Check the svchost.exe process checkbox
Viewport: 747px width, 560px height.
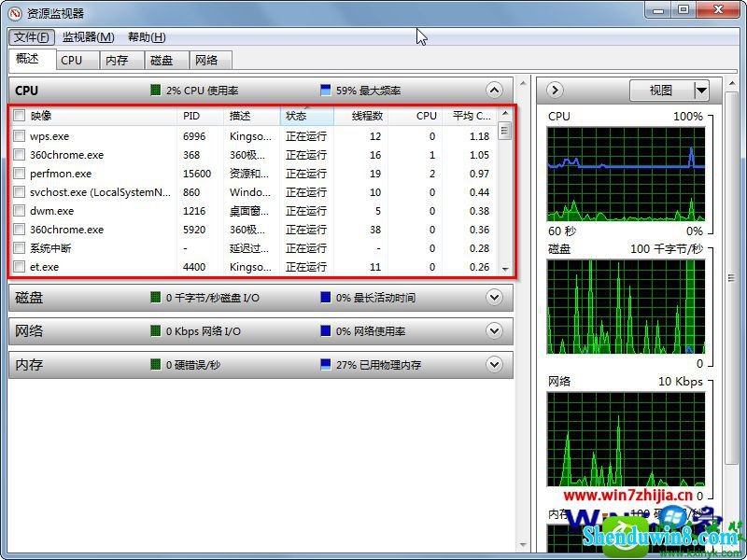[x=19, y=192]
